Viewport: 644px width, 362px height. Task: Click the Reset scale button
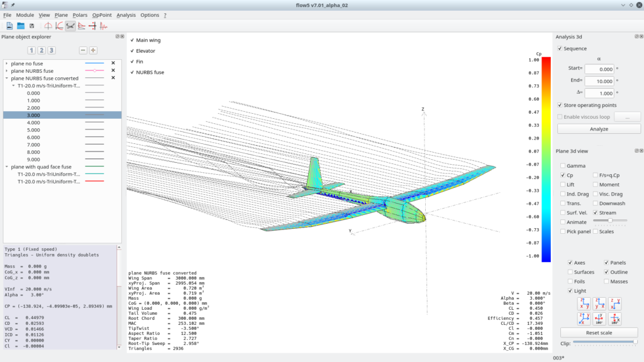coord(599,332)
